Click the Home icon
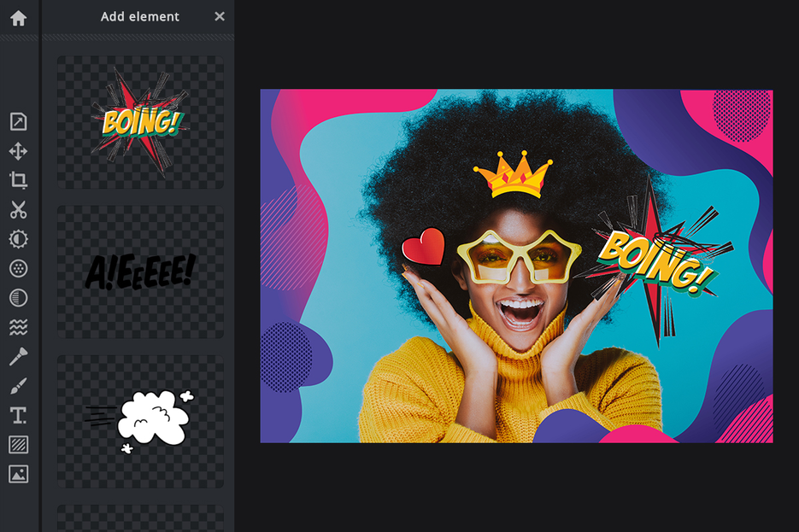Viewport: 799px width, 532px height. 19,17
